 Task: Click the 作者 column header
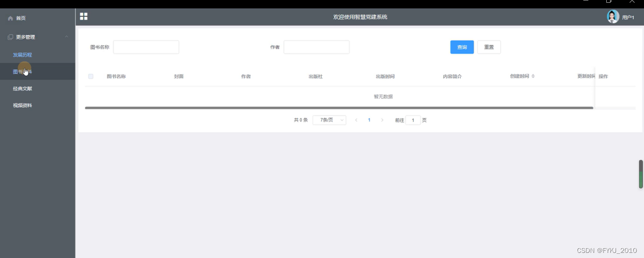(246, 76)
